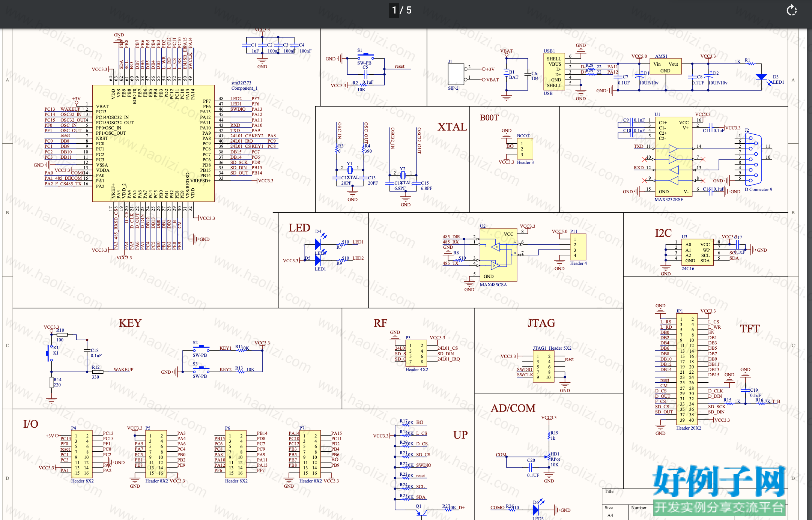812x520 pixels.
Task: Click the 24C16 EEPROM chip in I2C section
Action: coord(697,252)
